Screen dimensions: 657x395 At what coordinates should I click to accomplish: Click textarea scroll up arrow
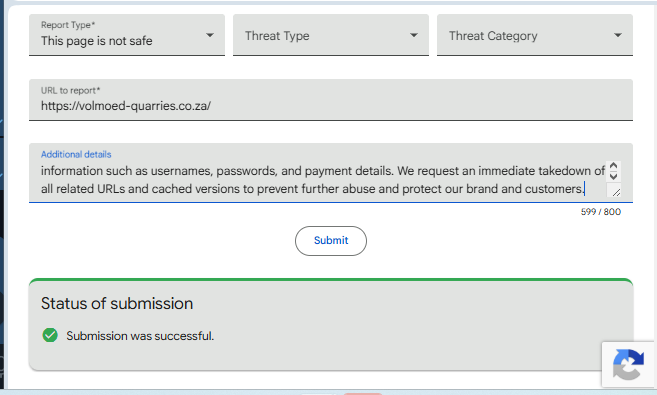point(613,166)
